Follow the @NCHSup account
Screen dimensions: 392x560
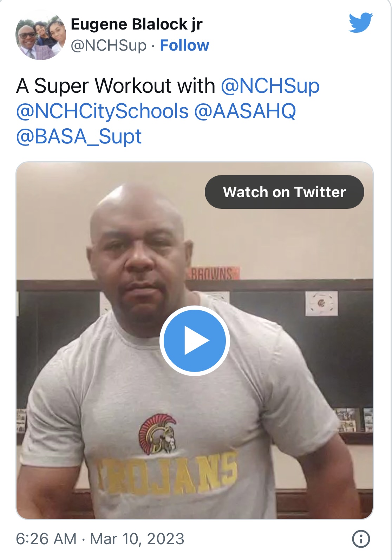coord(184,45)
